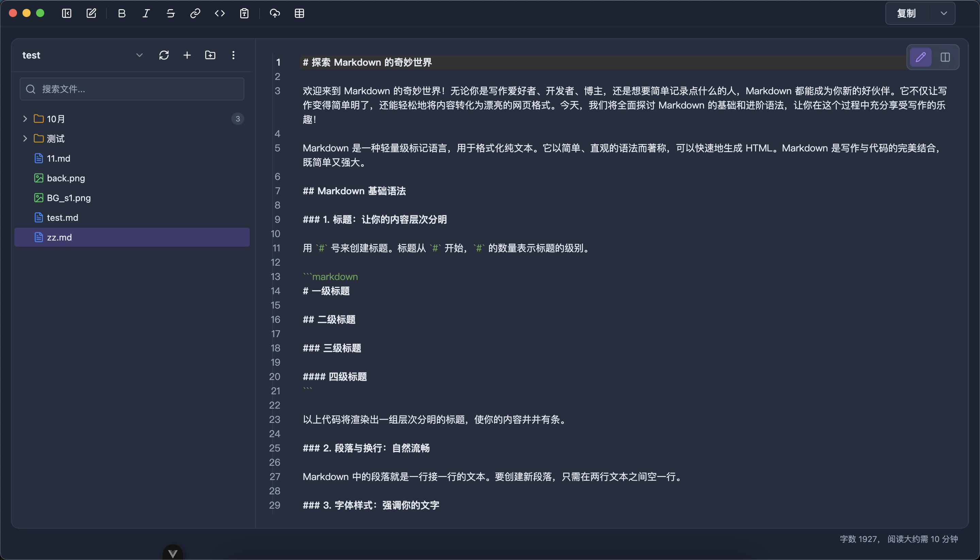Insert a table from the toolbar
The image size is (980, 560).
pyautogui.click(x=299, y=14)
